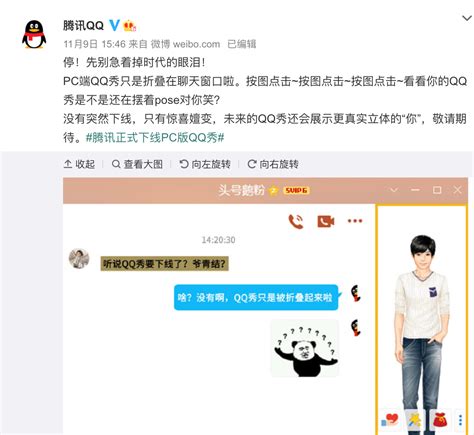
Task: Rotate image left with 向左旋转
Action: click(205, 164)
